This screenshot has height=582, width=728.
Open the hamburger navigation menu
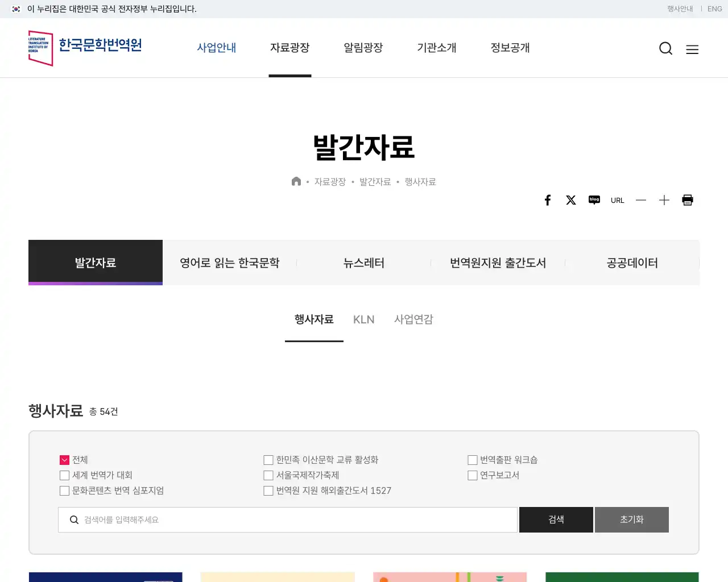(x=692, y=49)
